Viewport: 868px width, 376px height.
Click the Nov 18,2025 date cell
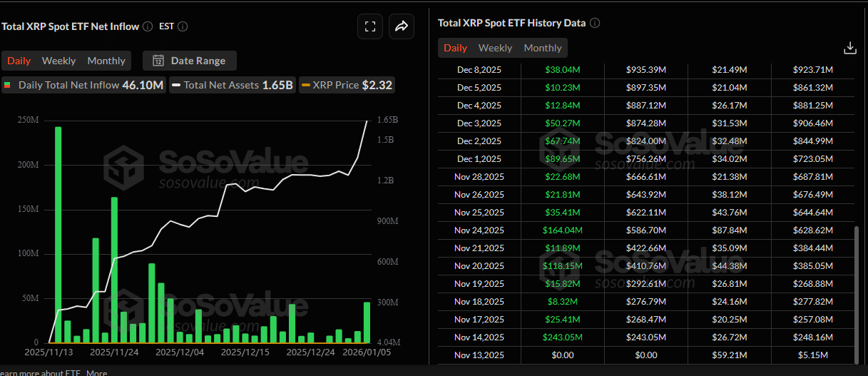(479, 302)
